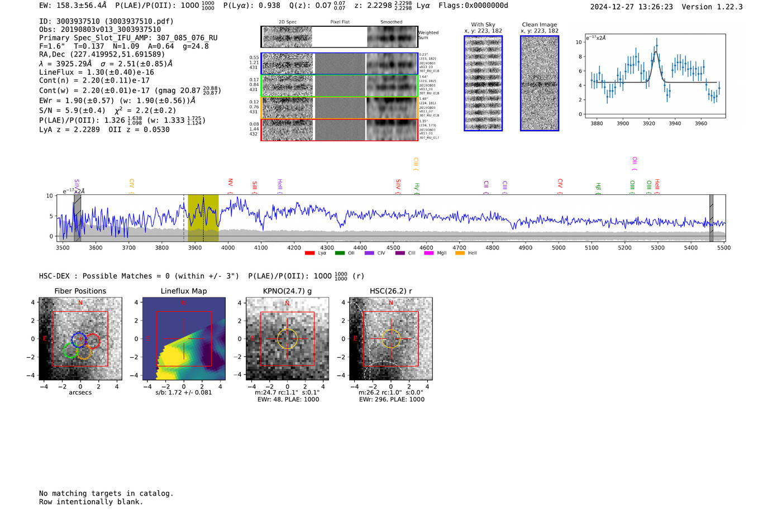782x532 pixels.
Task: Select the Weighted Sum 2D spectrum row
Action: click(340, 37)
